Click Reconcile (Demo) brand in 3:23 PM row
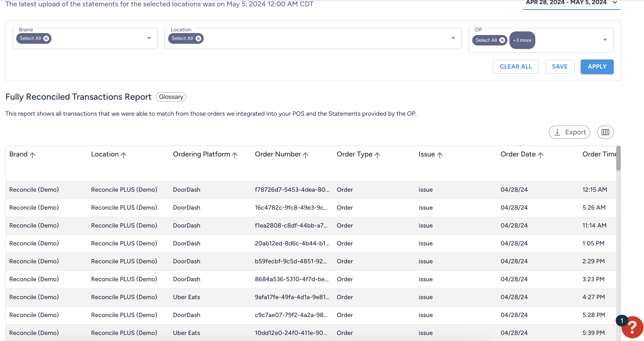Image resolution: width=644 pixels, height=341 pixels. (34, 279)
